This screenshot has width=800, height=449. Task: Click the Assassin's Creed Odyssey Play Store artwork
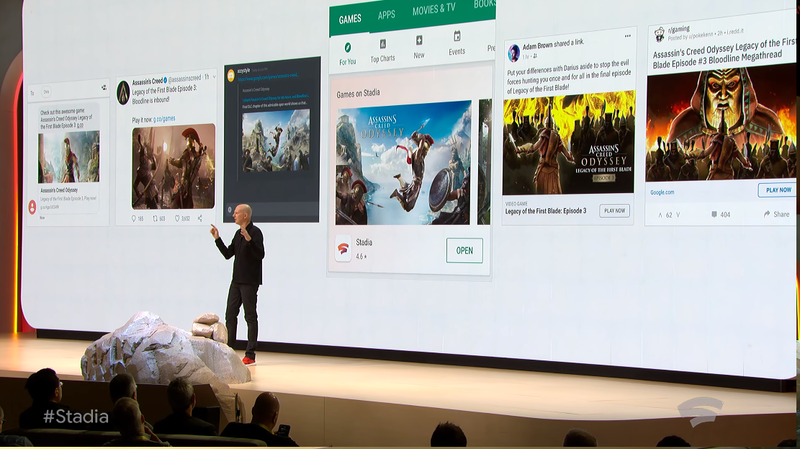coord(403,163)
